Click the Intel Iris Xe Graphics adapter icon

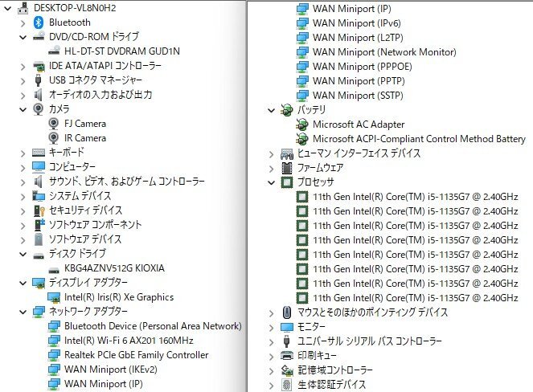point(54,297)
